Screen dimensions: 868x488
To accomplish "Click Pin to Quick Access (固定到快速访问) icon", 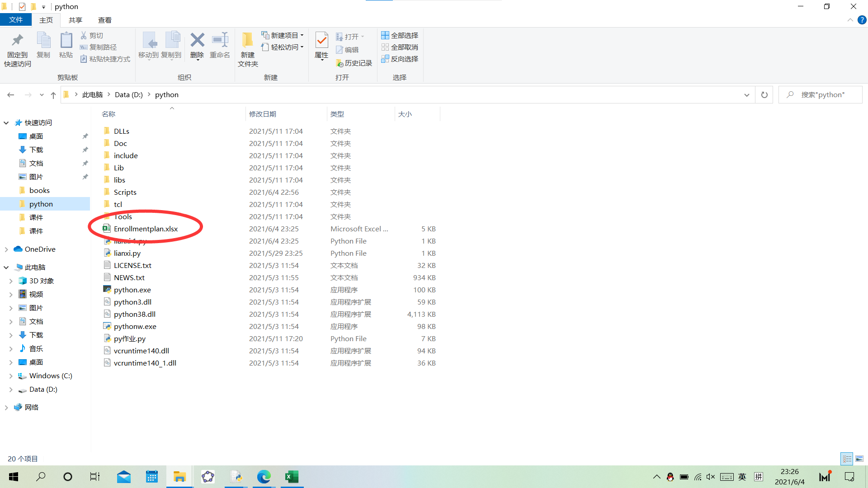I will coord(17,41).
